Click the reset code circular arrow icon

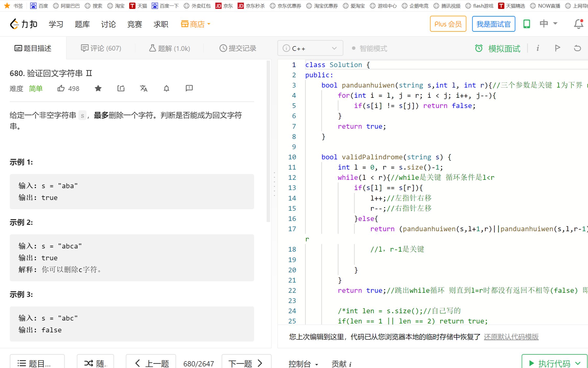577,48
